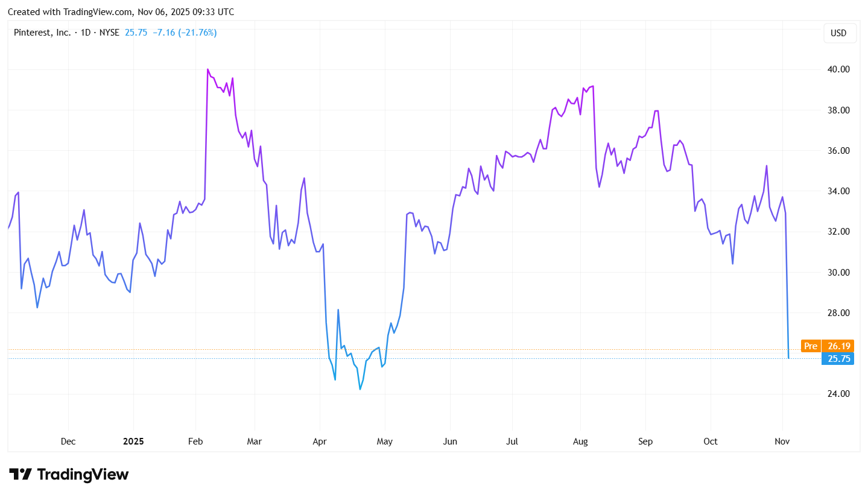The width and height of the screenshot is (868, 497).
Task: Click the 2025 year label on time axis
Action: coord(133,442)
